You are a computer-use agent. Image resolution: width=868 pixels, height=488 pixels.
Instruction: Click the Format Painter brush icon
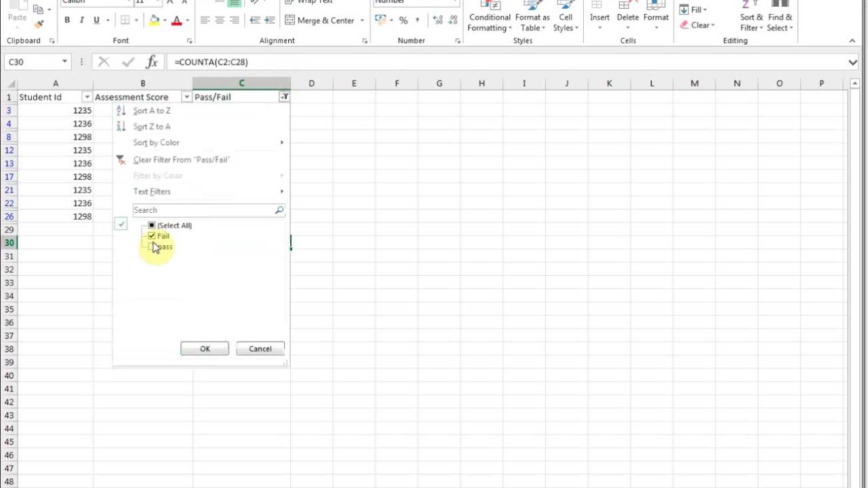[x=39, y=24]
